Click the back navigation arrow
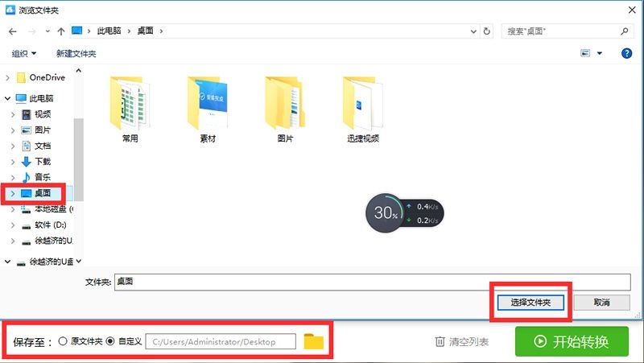The image size is (644, 363). [x=13, y=31]
